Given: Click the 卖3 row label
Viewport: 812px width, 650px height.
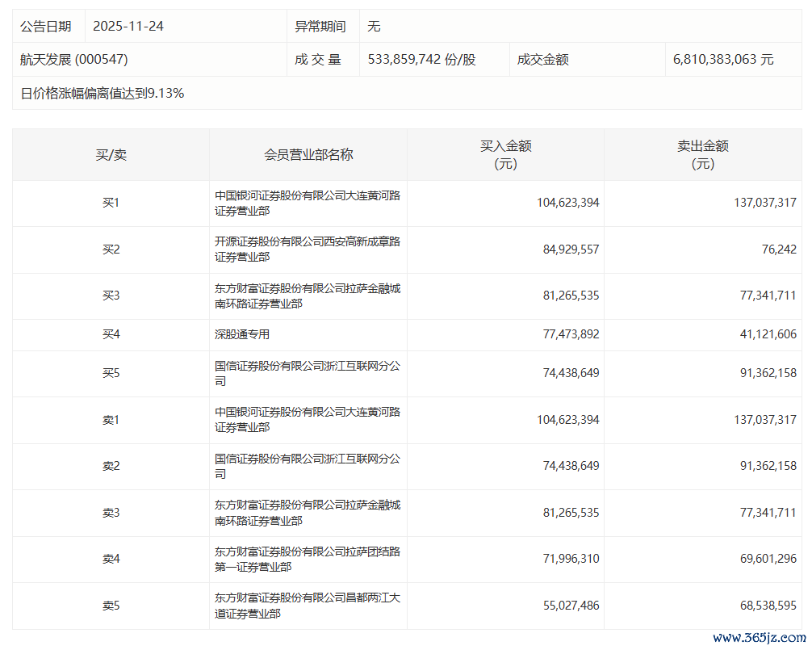Looking at the screenshot, I should point(111,513).
